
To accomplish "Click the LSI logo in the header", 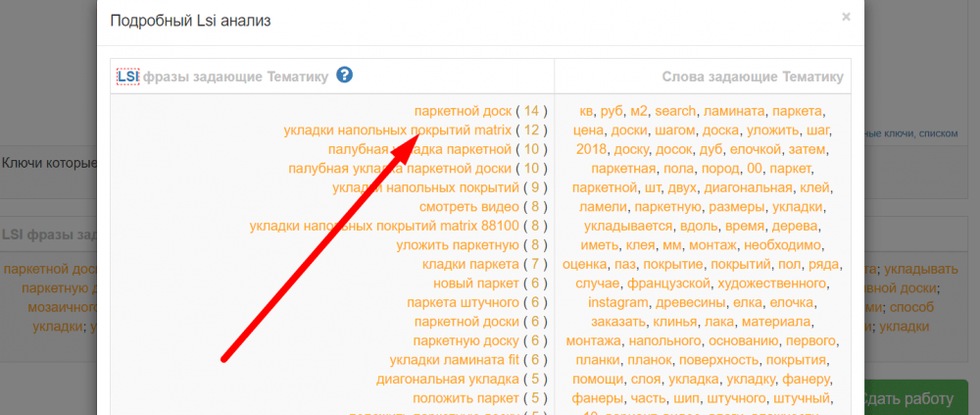I will pyautogui.click(x=128, y=77).
